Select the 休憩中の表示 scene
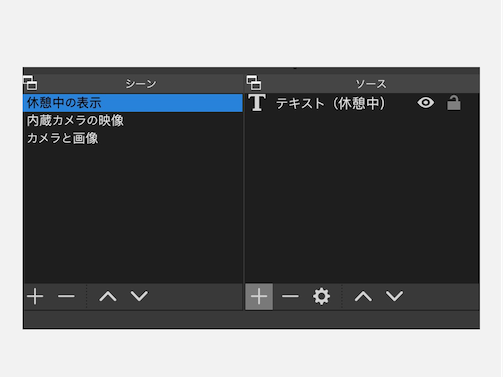This screenshot has height=377, width=503. pyautogui.click(x=133, y=103)
